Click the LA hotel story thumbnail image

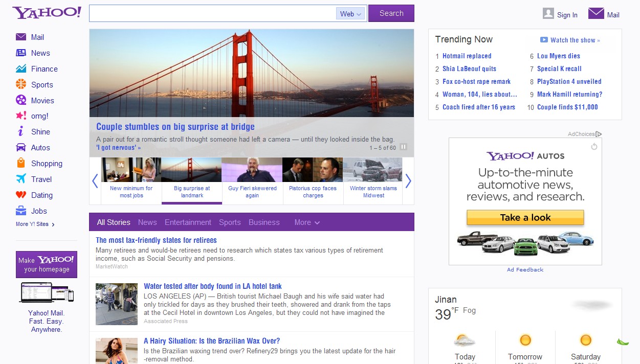(117, 304)
